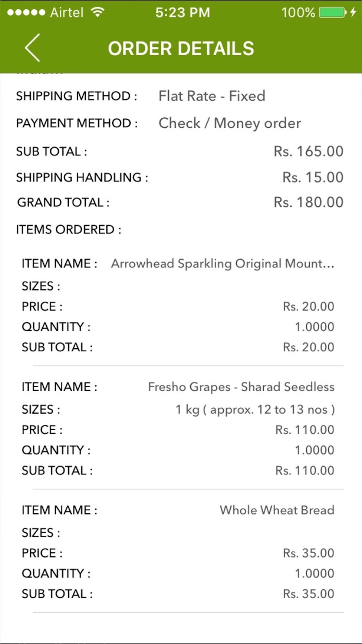
Task: Tap the Rs. 35.00 bread sub total
Action: click(308, 594)
